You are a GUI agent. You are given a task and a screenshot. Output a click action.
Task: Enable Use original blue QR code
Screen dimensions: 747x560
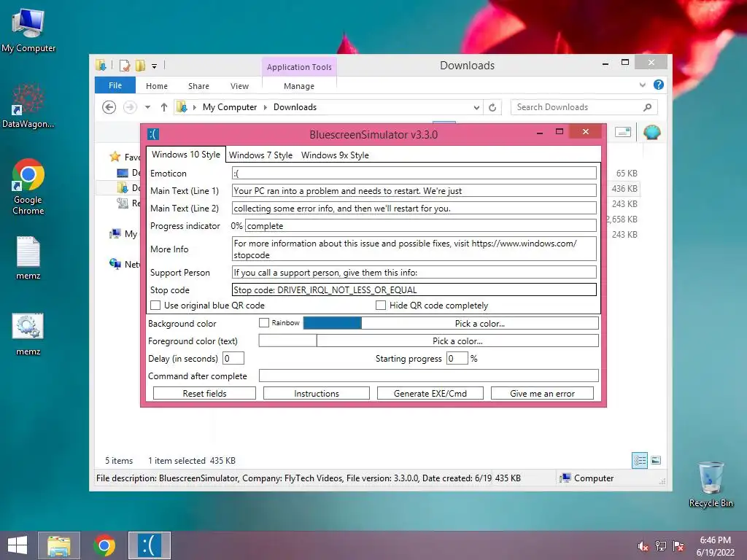click(155, 306)
